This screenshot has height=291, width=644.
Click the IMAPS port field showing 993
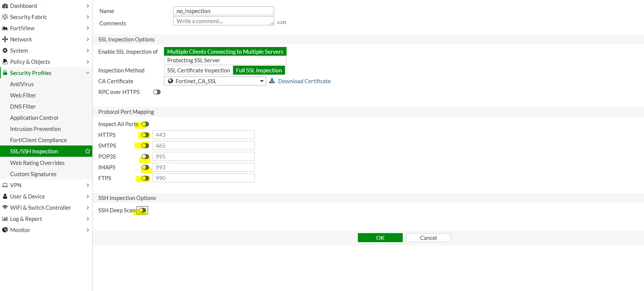[x=204, y=167]
